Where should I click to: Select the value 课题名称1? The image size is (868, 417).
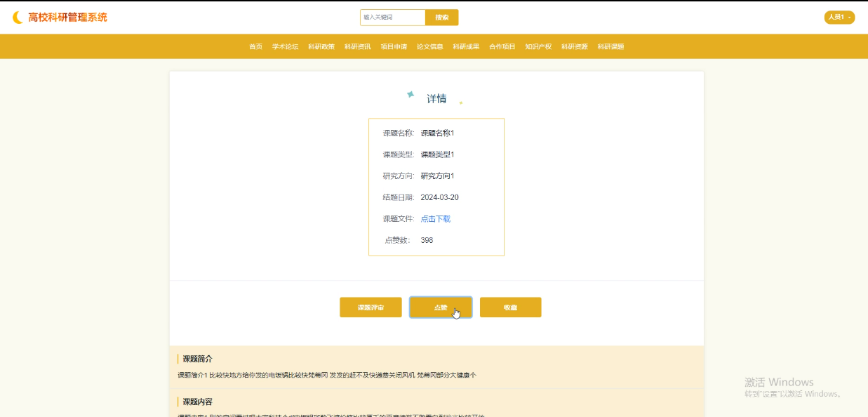click(x=438, y=133)
